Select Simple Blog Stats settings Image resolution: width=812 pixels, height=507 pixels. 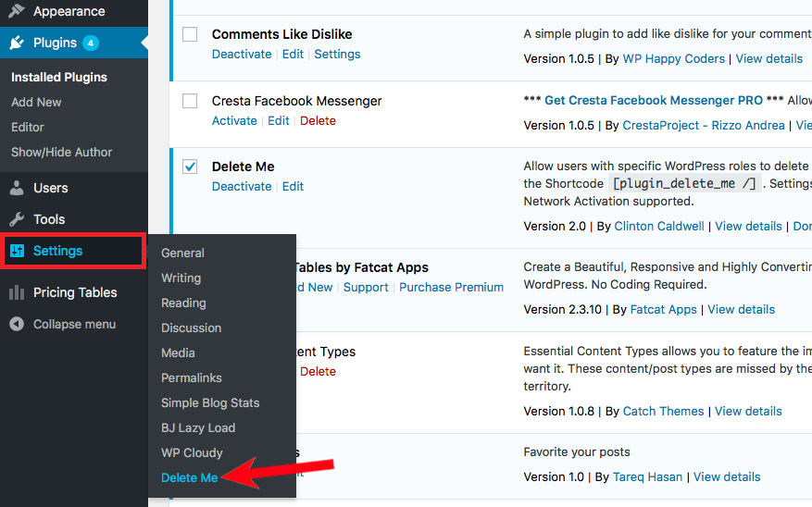click(x=210, y=403)
